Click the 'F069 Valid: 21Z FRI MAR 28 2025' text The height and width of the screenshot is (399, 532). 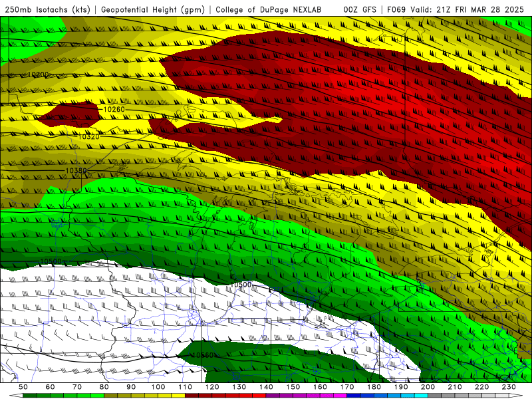point(456,9)
